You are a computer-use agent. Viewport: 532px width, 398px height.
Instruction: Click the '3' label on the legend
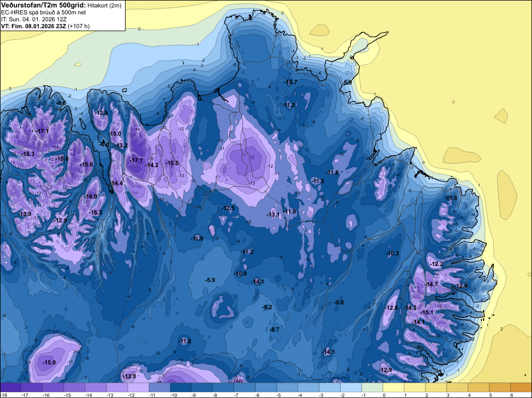448,395
